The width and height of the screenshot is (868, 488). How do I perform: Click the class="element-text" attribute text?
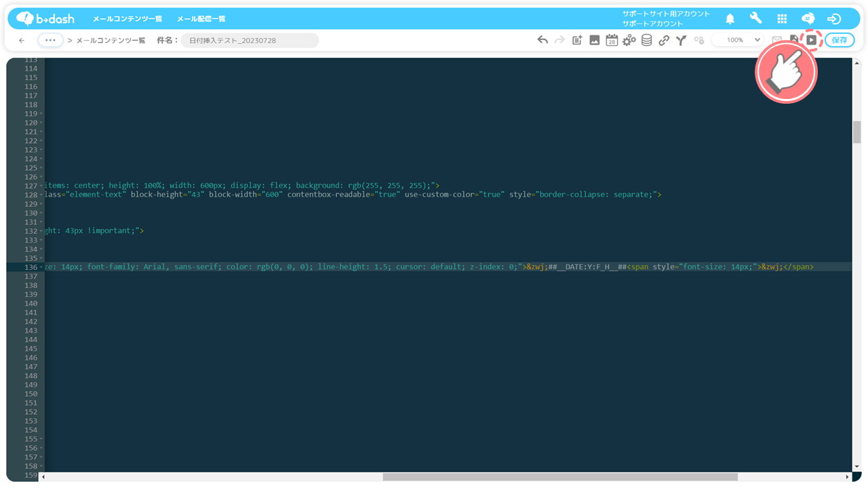click(x=85, y=195)
